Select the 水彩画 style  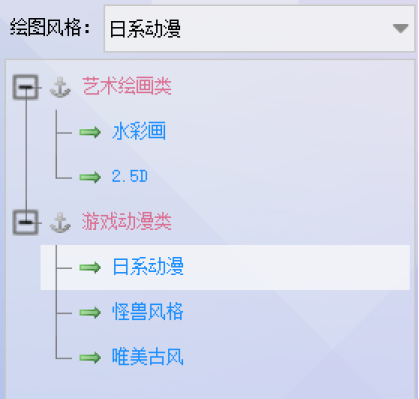point(139,131)
